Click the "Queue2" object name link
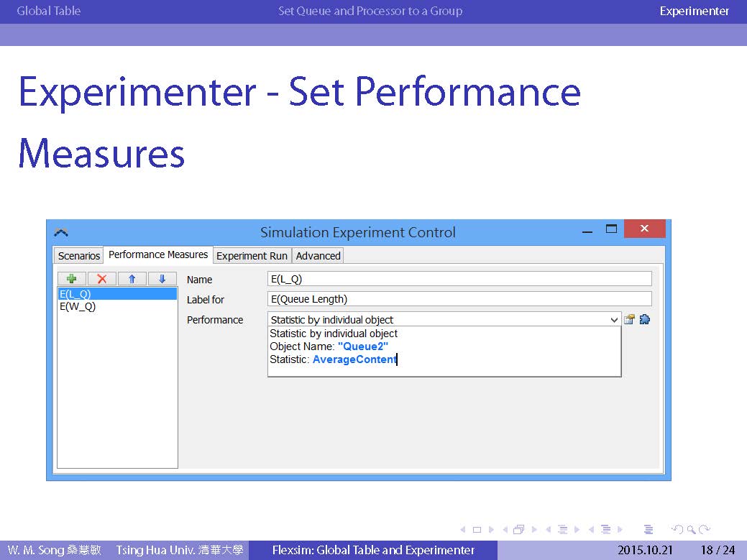747x560 pixels. (x=362, y=346)
